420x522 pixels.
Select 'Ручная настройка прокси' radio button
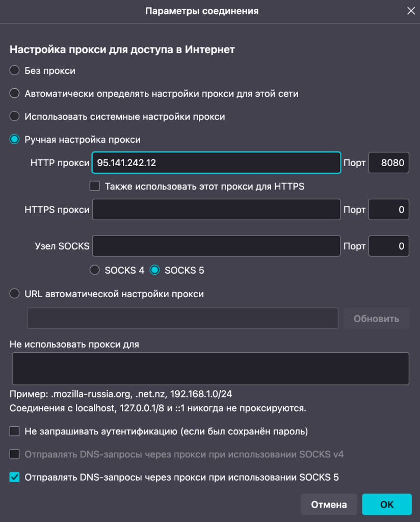point(15,139)
